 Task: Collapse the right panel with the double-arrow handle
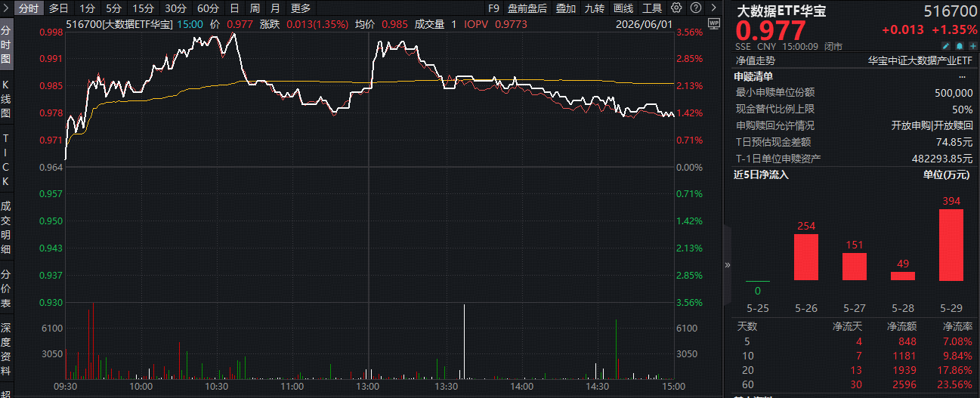pyautogui.click(x=728, y=265)
